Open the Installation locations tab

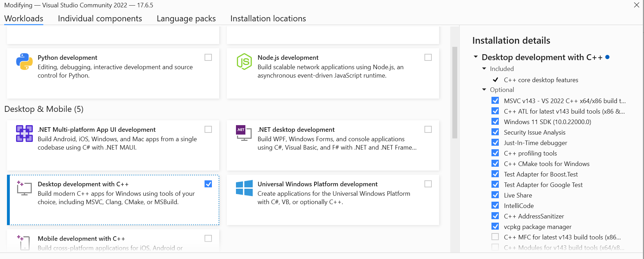268,19
